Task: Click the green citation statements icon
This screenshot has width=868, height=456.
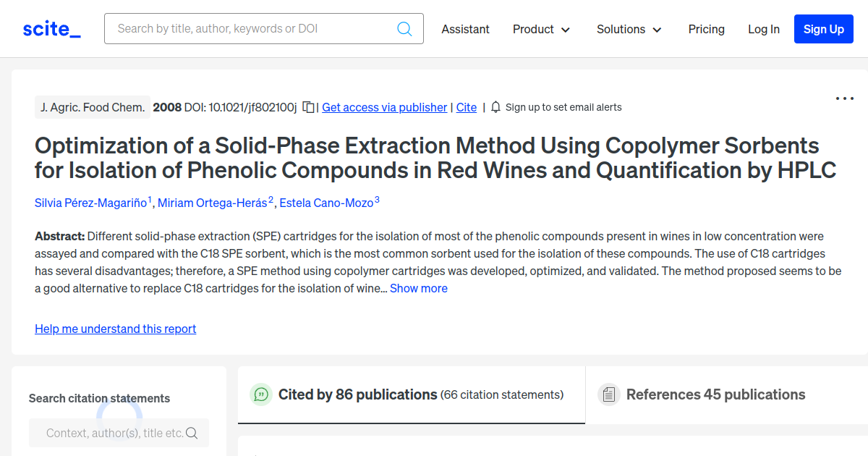Action: click(260, 394)
